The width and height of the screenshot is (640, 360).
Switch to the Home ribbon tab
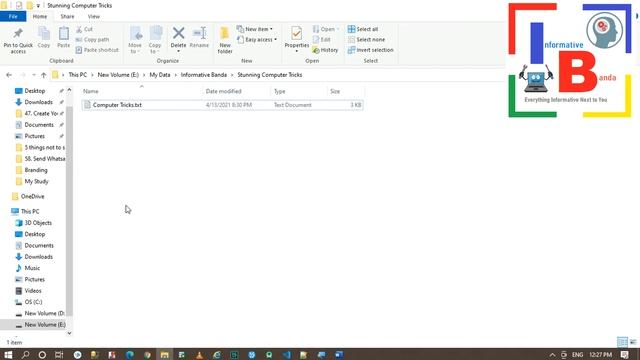40,16
